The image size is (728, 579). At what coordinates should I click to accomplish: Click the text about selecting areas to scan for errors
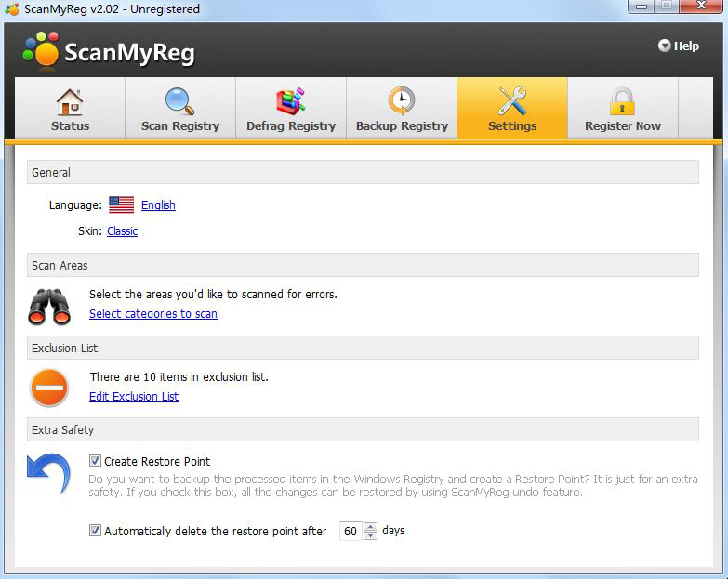pyautogui.click(x=213, y=294)
